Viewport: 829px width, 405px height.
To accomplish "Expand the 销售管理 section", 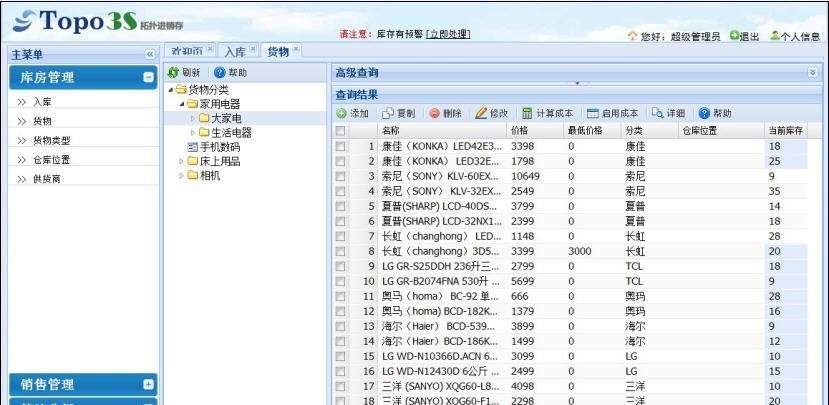I will click(149, 384).
